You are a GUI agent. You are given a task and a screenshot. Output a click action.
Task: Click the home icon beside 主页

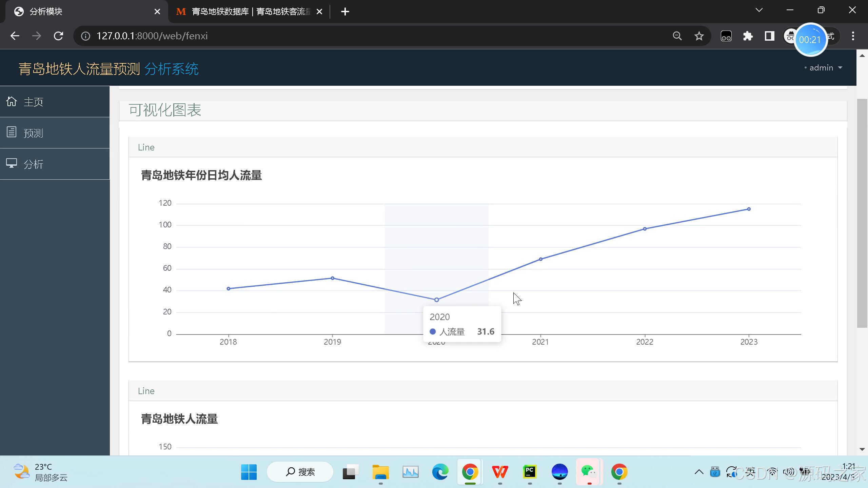pos(12,101)
